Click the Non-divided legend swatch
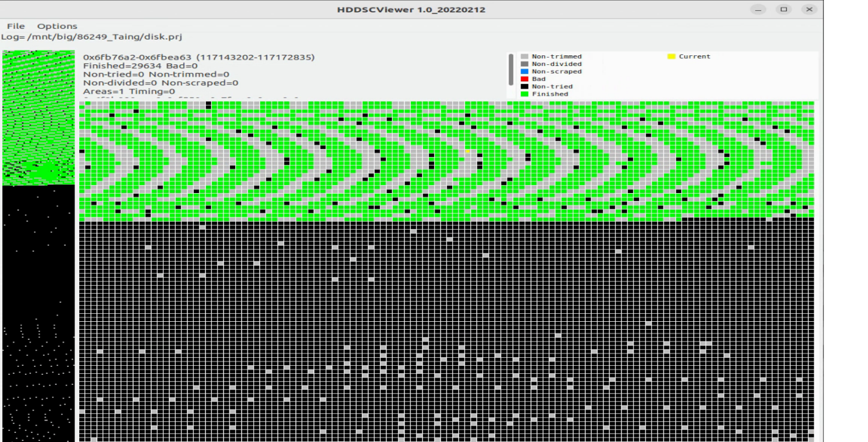The height and width of the screenshot is (442, 868). [x=524, y=64]
